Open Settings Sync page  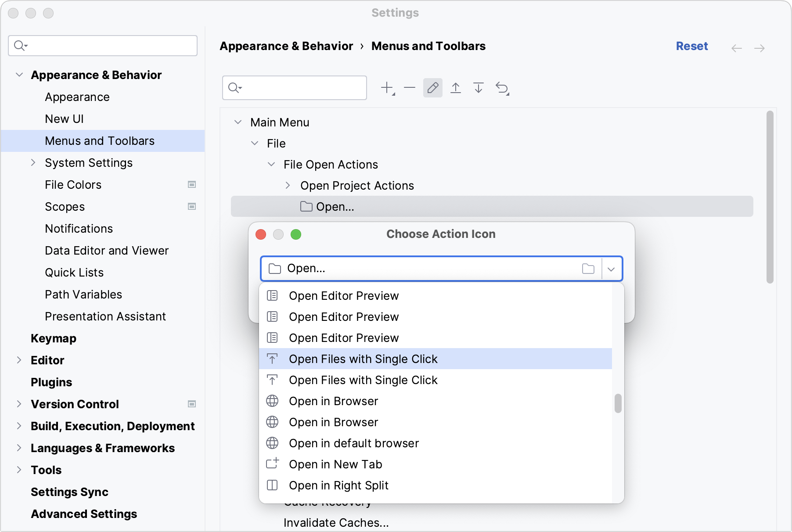tap(69, 492)
